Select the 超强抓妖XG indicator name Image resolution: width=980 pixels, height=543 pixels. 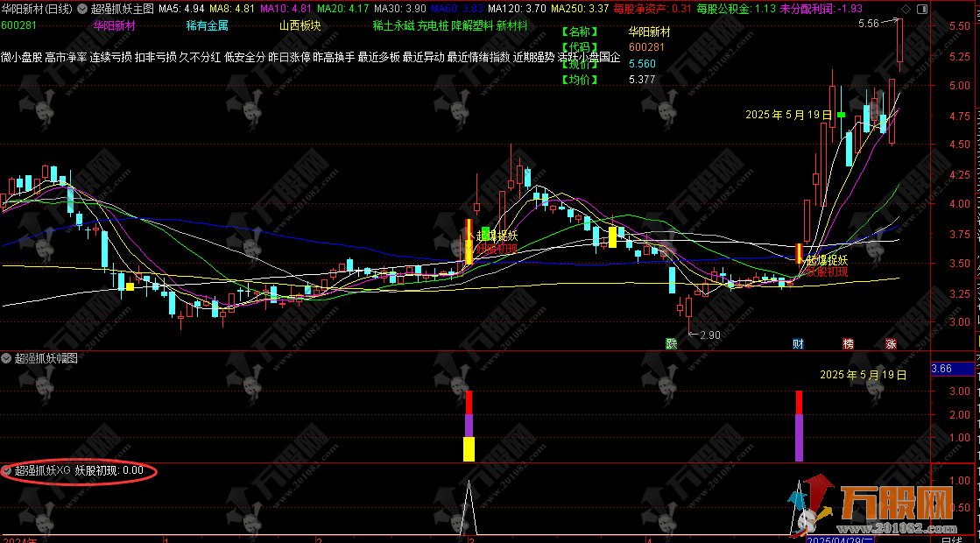point(43,470)
